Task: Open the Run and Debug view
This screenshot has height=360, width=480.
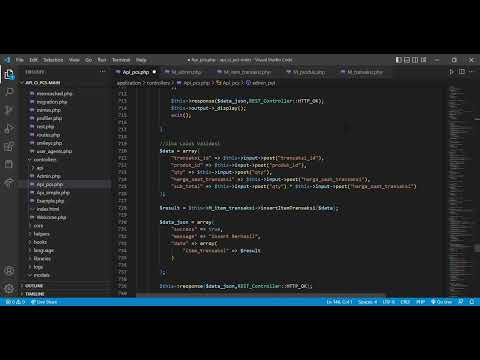Action: (x=9, y=128)
